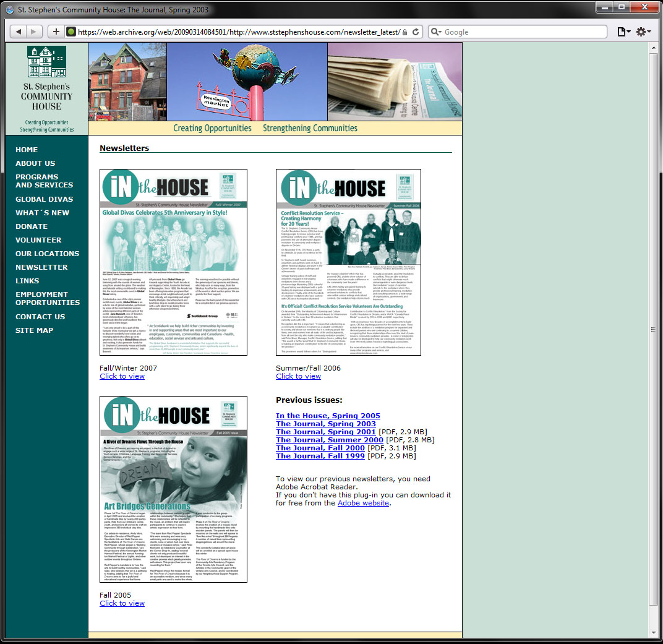663x644 pixels.
Task: Select Employment Opportunities in sidebar menu
Action: click(48, 298)
